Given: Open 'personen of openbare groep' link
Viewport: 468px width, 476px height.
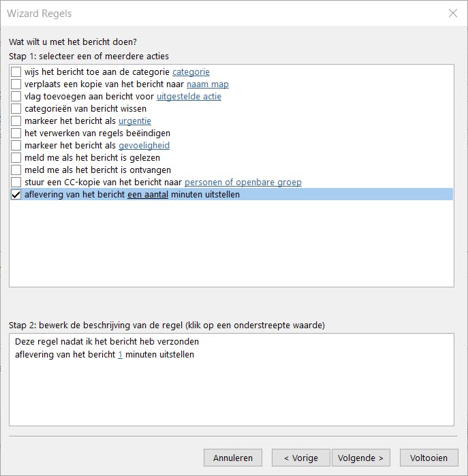Looking at the screenshot, I should [243, 183].
